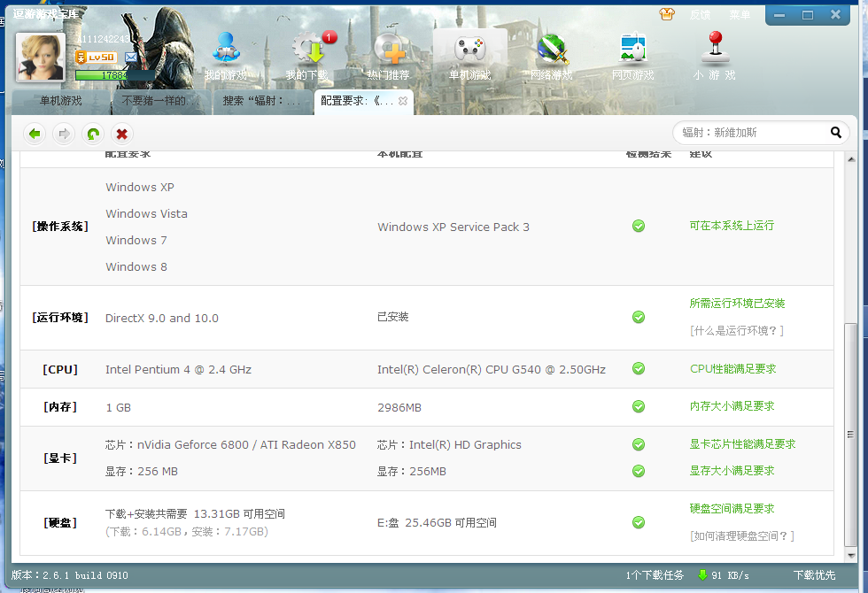This screenshot has height=593, width=868.
Task: Click the magnifier search icon
Action: click(836, 132)
